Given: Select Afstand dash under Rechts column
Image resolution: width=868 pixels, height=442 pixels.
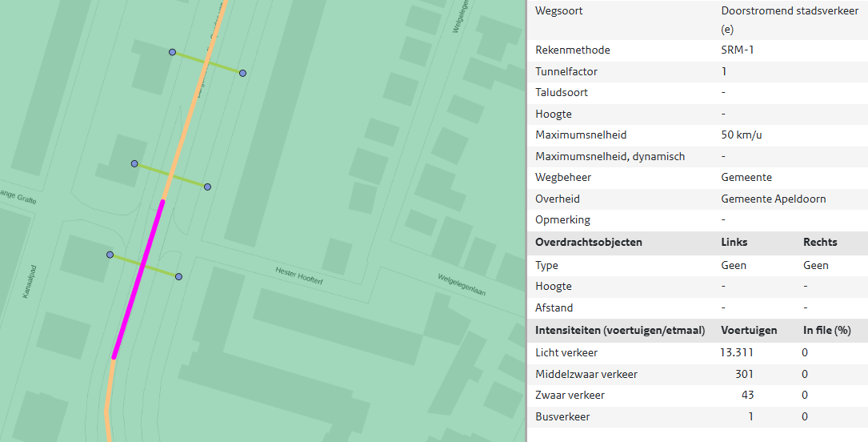Looking at the screenshot, I should [x=806, y=308].
